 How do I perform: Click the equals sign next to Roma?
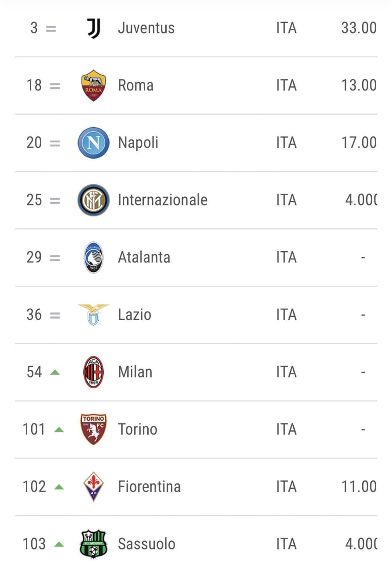pyautogui.click(x=55, y=85)
